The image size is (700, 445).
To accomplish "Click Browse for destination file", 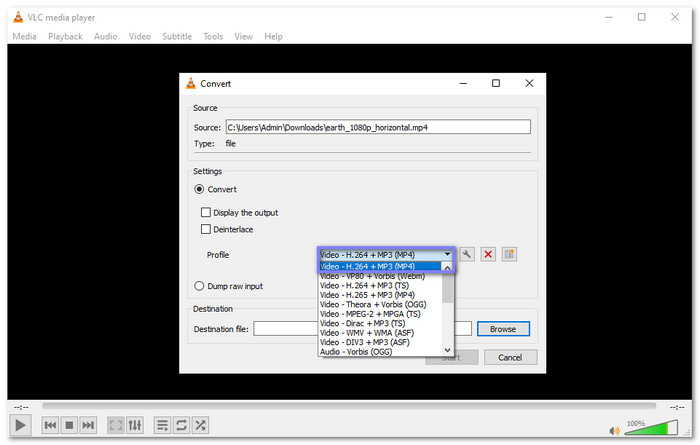I will (503, 329).
